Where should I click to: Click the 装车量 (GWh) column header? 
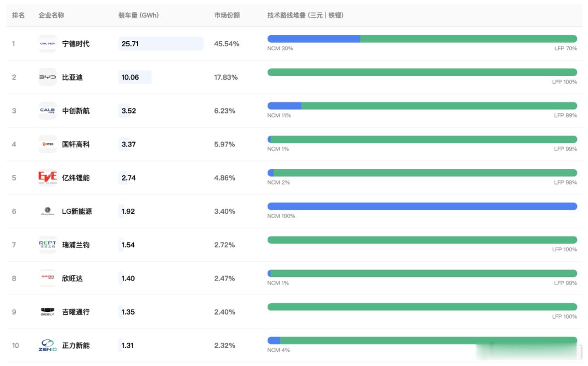(x=138, y=15)
